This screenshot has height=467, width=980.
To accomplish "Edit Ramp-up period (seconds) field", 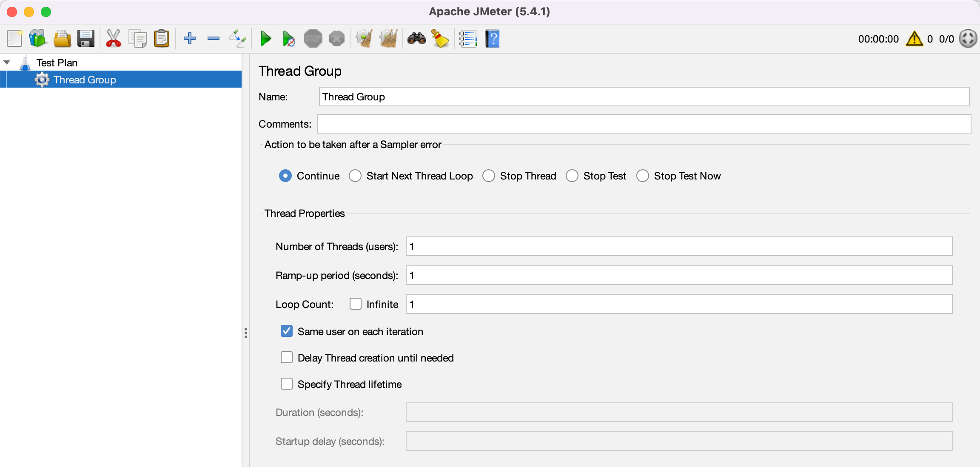I will click(679, 275).
